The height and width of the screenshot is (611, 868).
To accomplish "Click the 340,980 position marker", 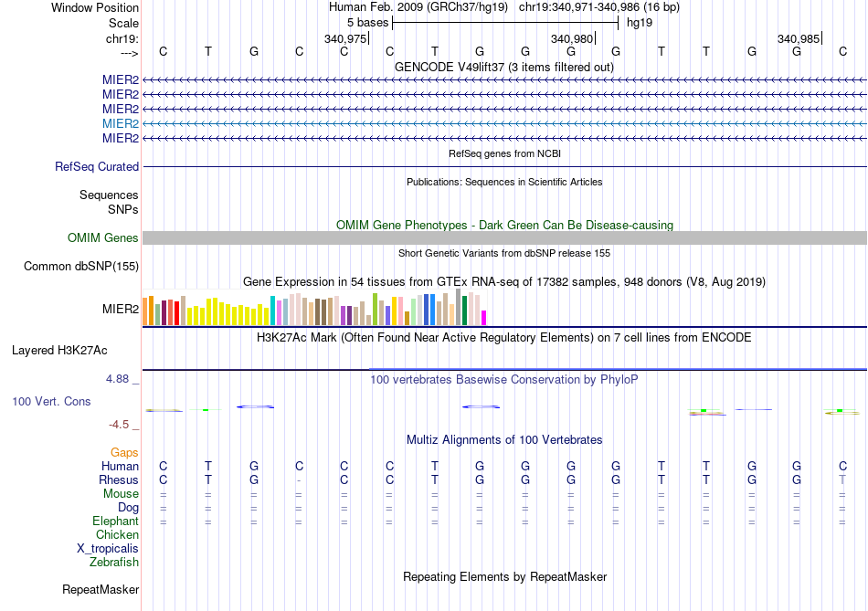I will (572, 38).
